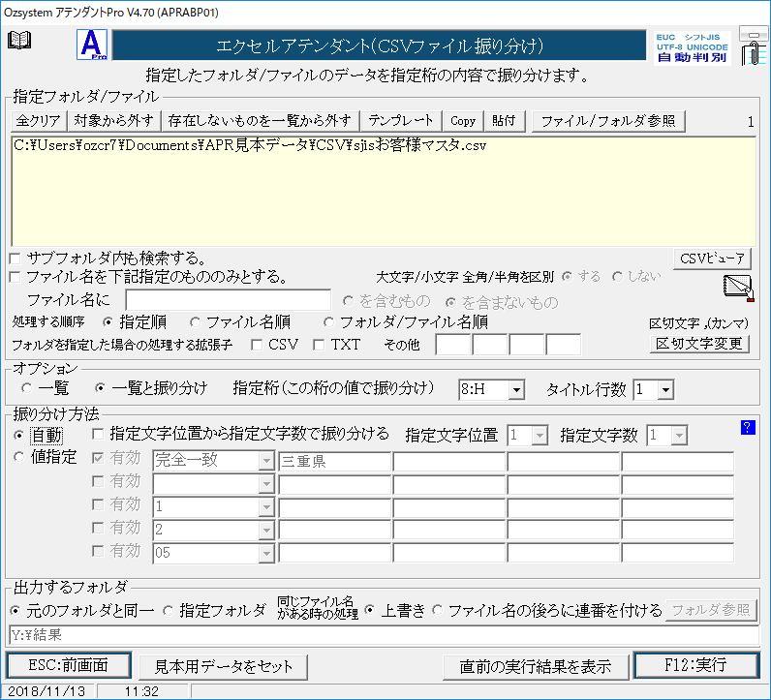The width and height of the screenshot is (771, 700).
Task: Open the 完全一致 match type dropdown
Action: click(x=266, y=461)
